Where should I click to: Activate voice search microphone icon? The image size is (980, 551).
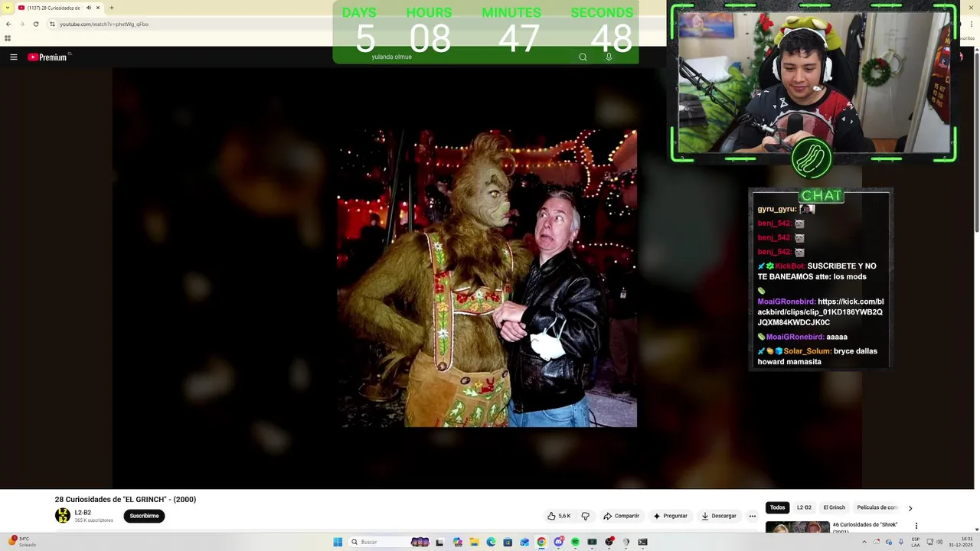609,57
